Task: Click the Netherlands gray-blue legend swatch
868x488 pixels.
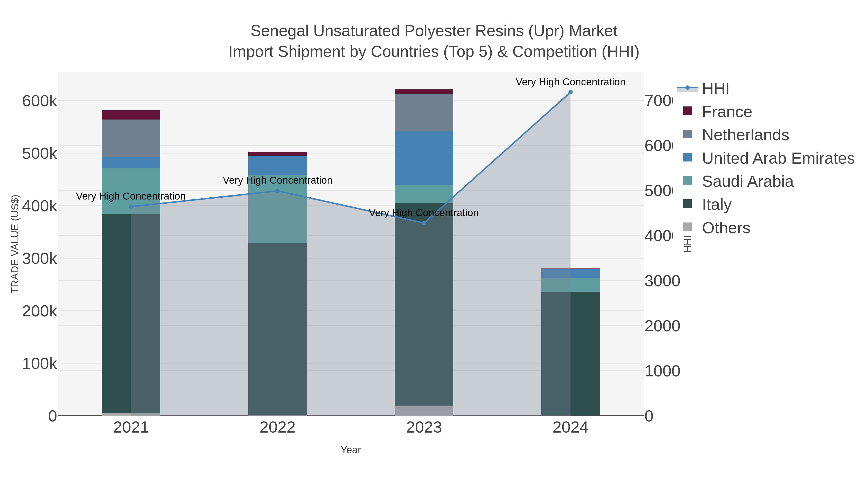Action: tap(687, 134)
